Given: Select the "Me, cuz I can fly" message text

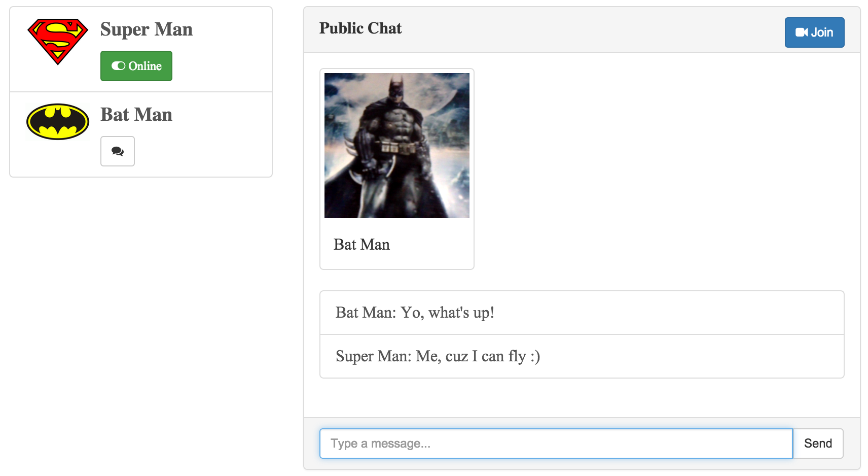Looking at the screenshot, I should [471, 356].
